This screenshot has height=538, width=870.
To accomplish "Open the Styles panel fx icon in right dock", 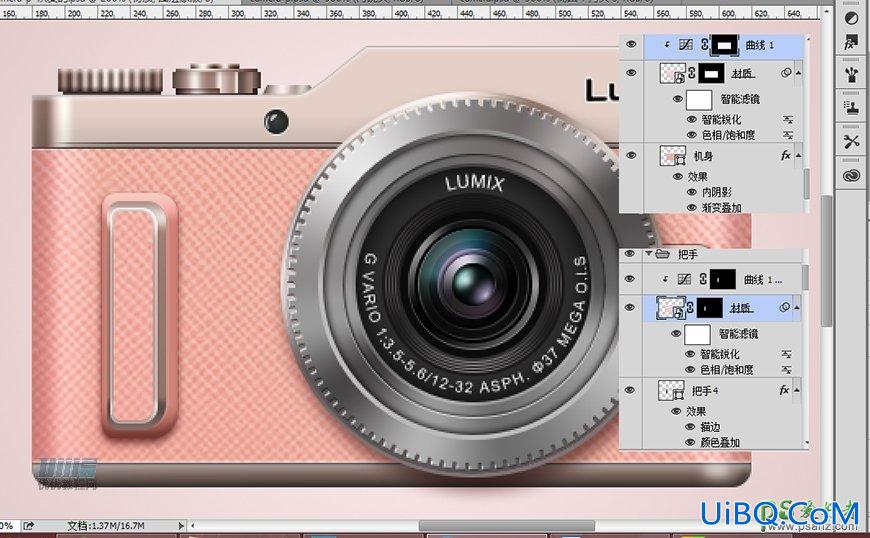I will (x=851, y=43).
